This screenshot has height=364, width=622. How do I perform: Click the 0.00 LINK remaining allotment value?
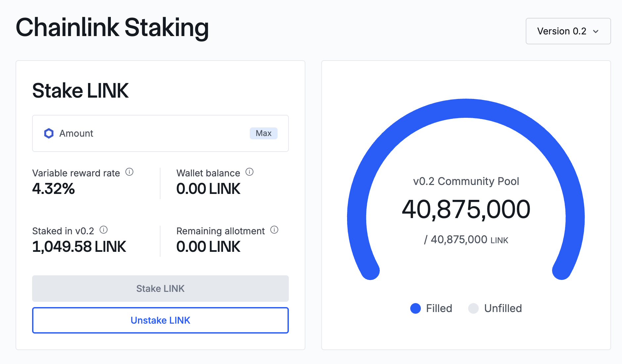[x=208, y=247]
